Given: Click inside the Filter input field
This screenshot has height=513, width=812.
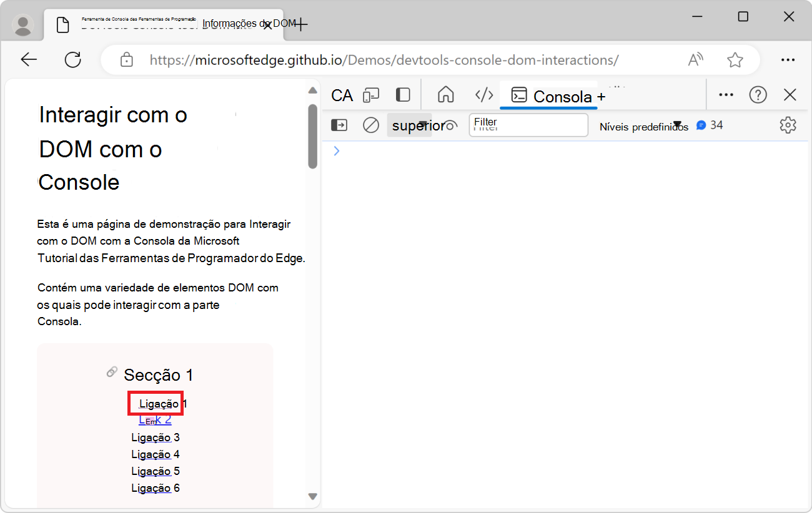Looking at the screenshot, I should (x=528, y=125).
